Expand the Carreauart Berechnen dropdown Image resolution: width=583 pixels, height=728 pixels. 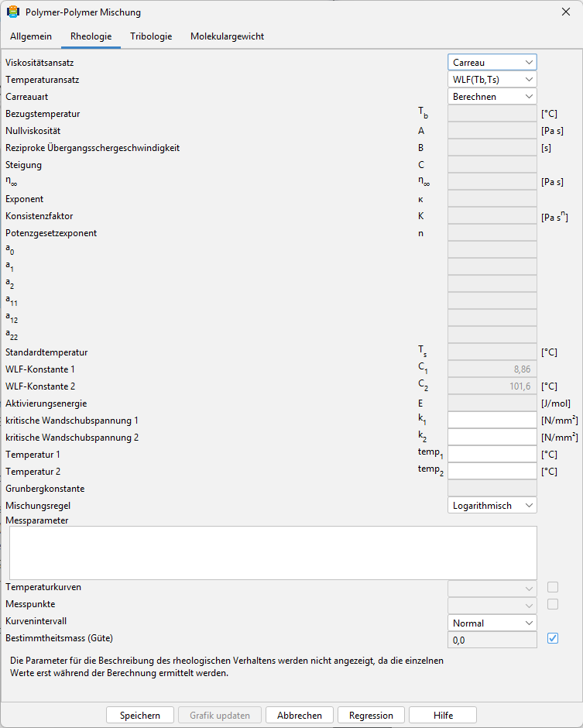492,97
